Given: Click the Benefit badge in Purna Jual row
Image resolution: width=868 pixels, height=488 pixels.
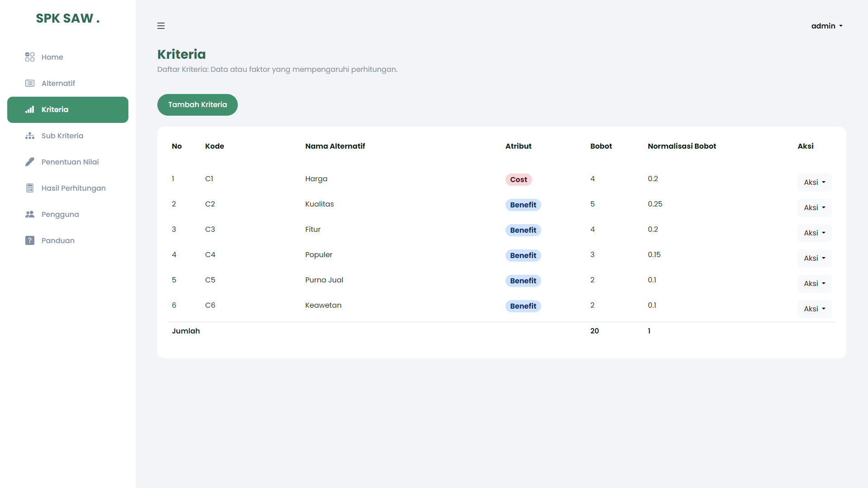Looking at the screenshot, I should pos(523,281).
